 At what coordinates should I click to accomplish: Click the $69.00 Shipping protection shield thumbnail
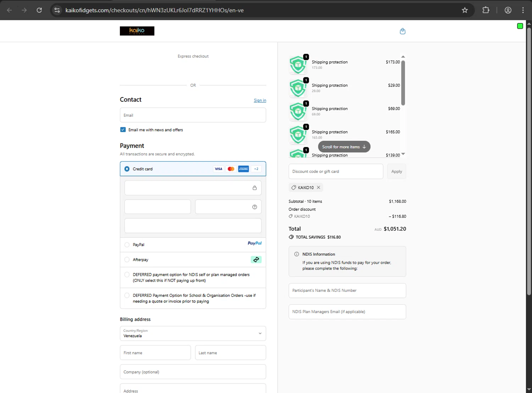click(298, 111)
